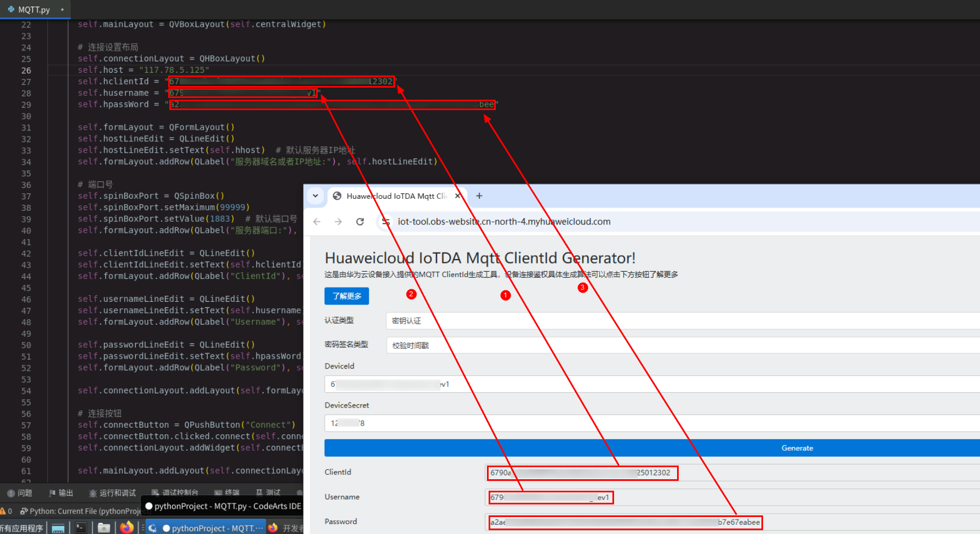Open terminal emulator from taskbar
Viewport: 980px width, 534px height.
click(81, 528)
